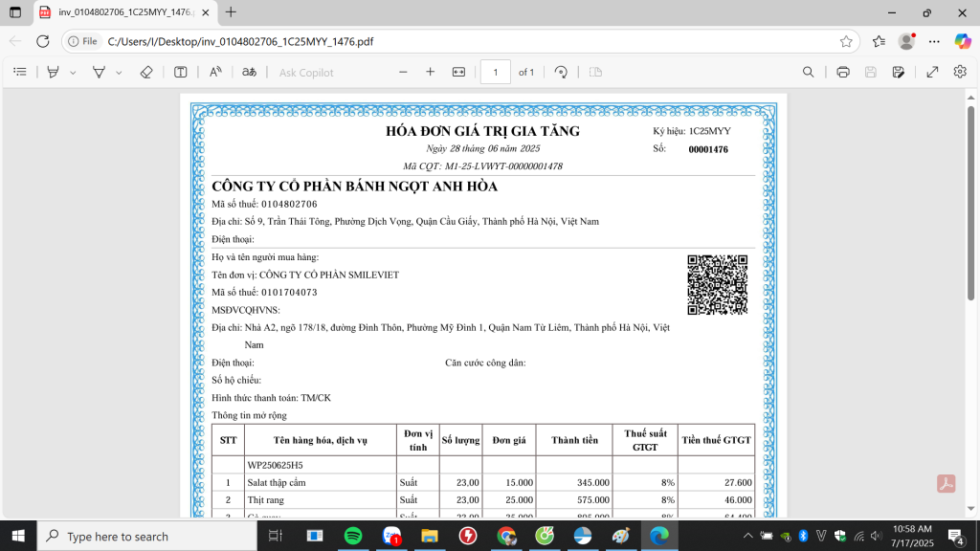Viewport: 980px width, 551px height.
Task: Zoom in on the PDF page
Action: coord(430,72)
